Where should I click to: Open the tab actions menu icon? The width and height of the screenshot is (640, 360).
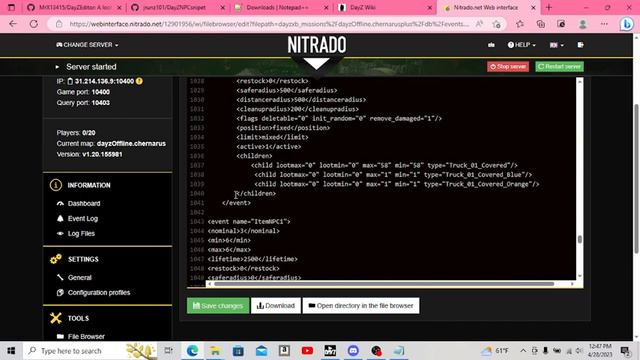(x=11, y=7)
